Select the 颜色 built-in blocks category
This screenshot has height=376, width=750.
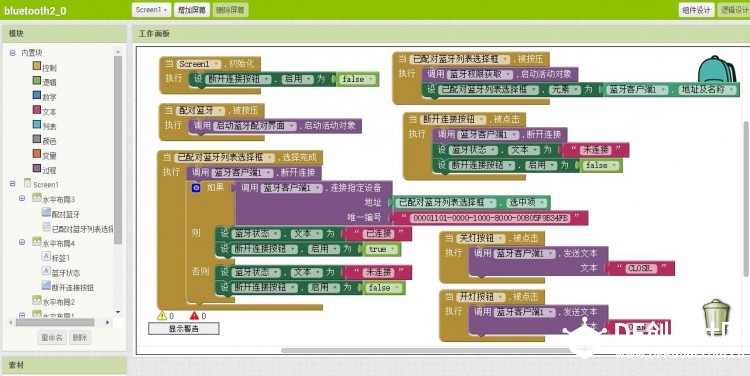[x=45, y=141]
